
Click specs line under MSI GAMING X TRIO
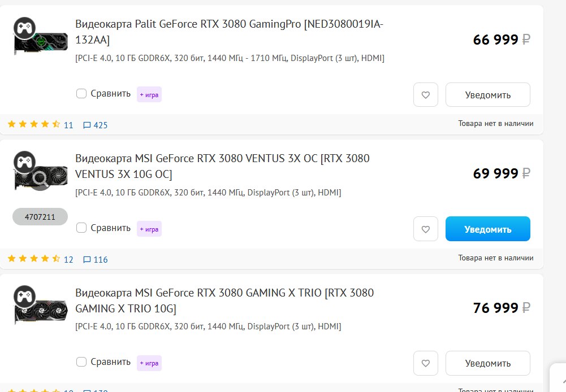click(x=208, y=326)
